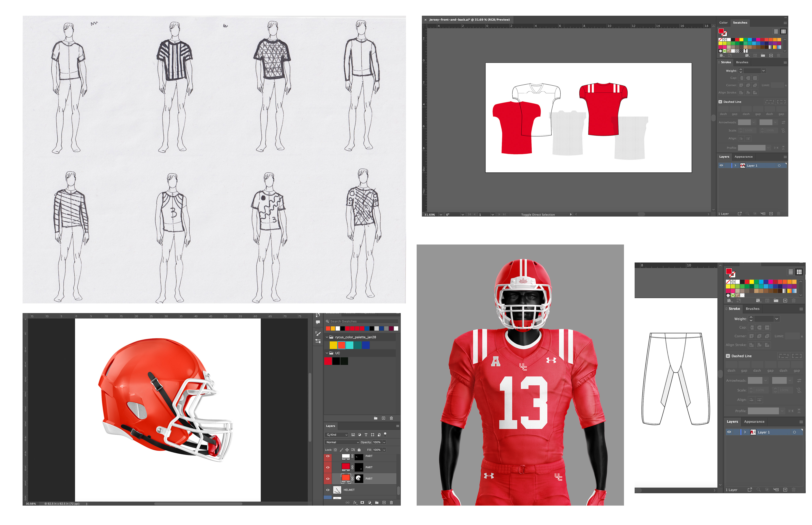Add layer mask in Photoshop Layers panel
This screenshot has height=525, width=812.
pos(362,502)
